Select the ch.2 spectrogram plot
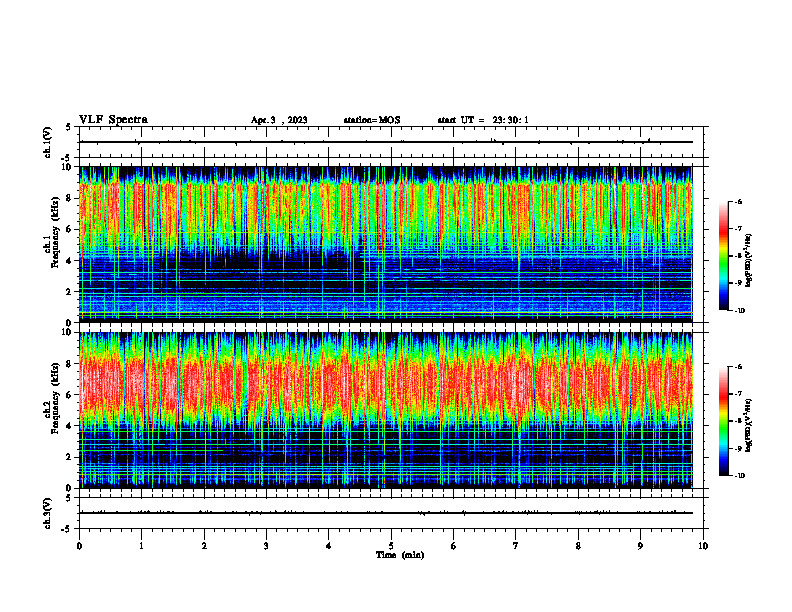 coord(386,410)
